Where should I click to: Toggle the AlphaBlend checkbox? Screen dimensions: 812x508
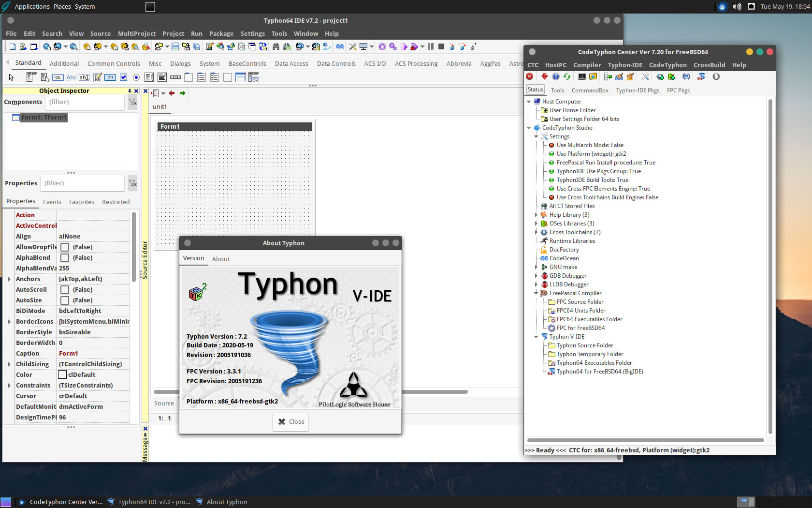pos(65,258)
